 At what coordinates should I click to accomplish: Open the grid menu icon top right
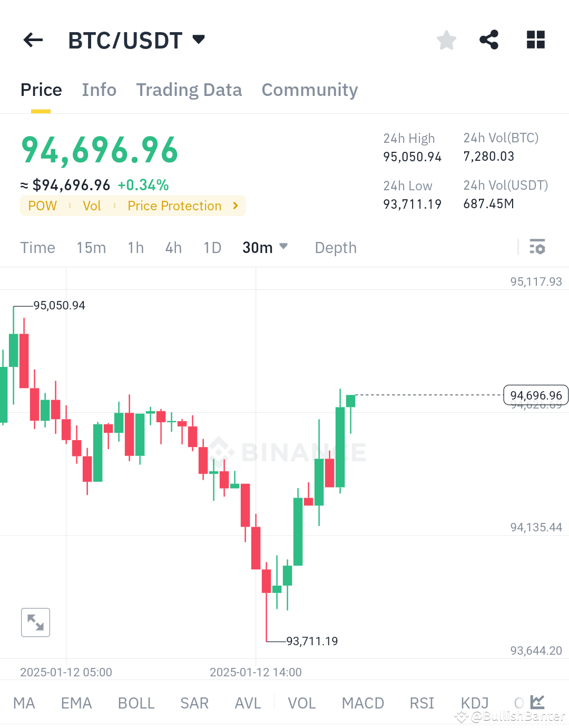click(535, 40)
